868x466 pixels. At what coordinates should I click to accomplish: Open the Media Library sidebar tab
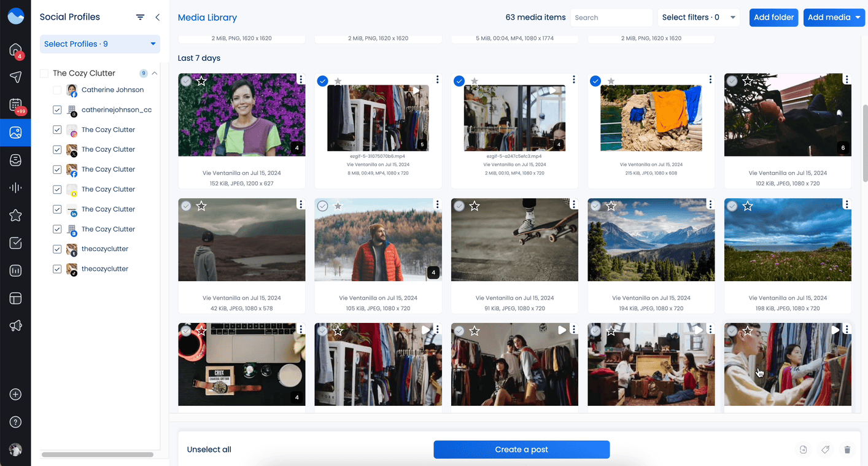[15, 133]
